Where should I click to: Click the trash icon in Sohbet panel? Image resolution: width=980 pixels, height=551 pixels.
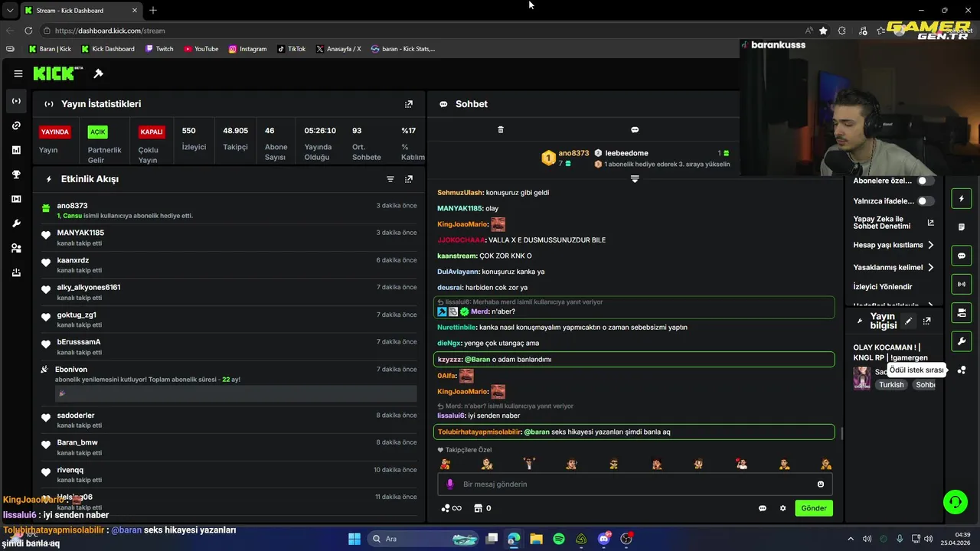501,130
